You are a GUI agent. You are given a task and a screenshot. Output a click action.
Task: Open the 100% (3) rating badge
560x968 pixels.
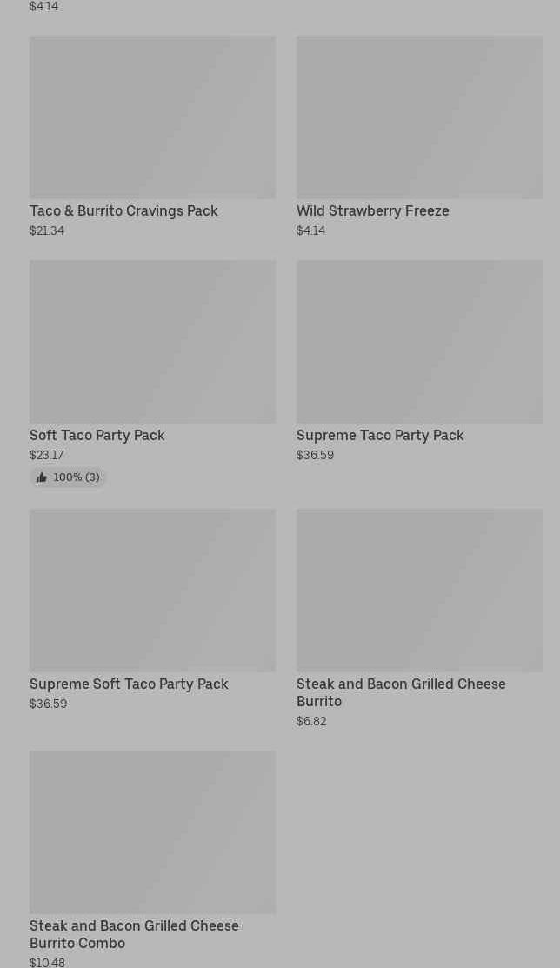(x=69, y=477)
